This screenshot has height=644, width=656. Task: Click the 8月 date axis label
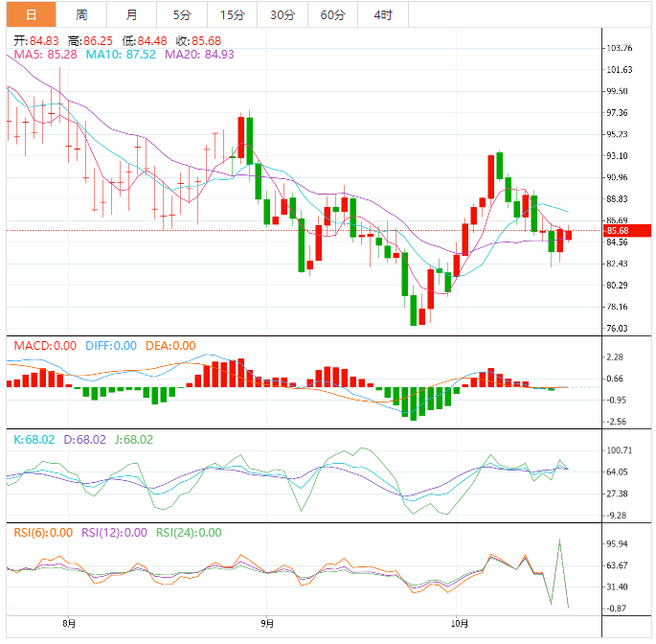click(69, 624)
